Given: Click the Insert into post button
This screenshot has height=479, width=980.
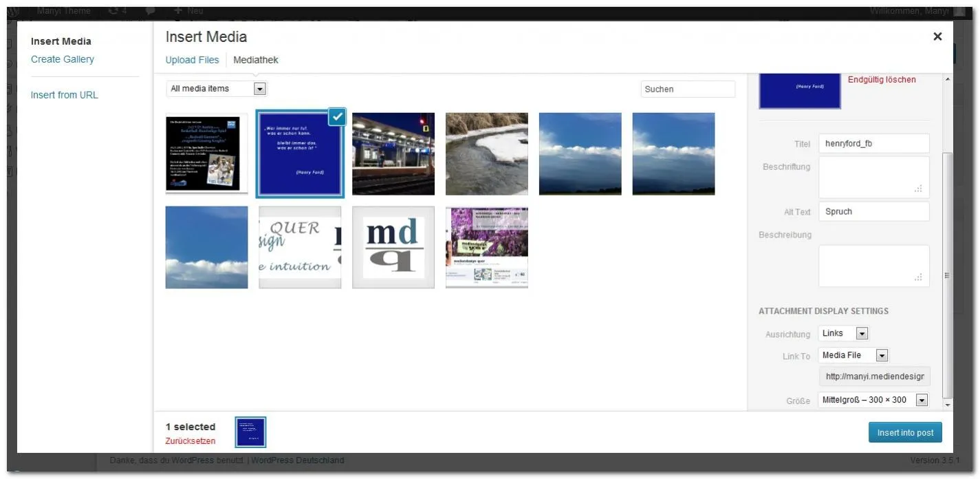Looking at the screenshot, I should coord(905,432).
